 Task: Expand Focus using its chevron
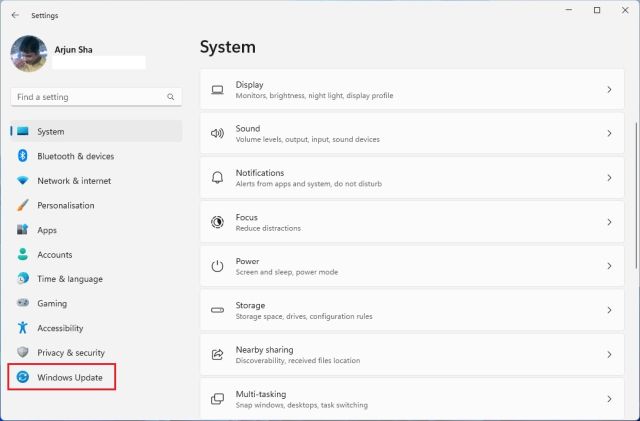pos(609,222)
